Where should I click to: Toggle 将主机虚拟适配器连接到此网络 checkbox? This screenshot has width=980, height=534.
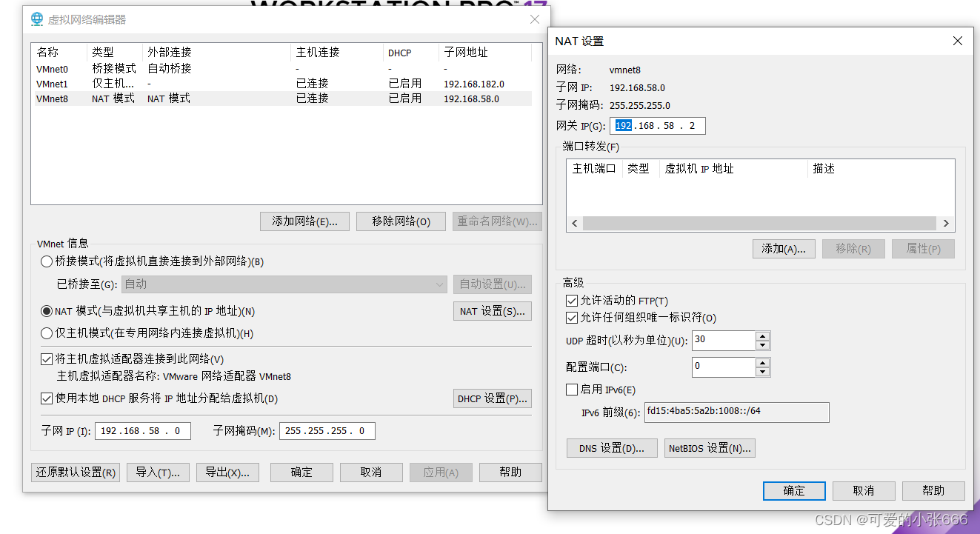[x=47, y=359]
